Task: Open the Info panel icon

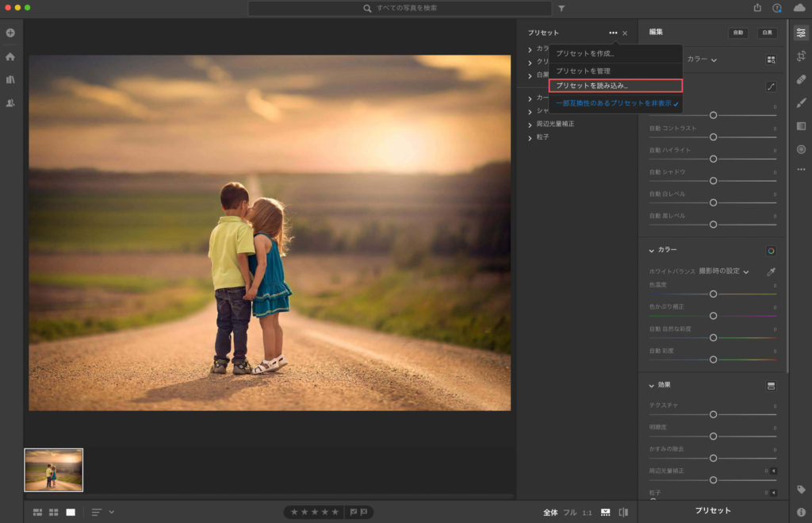Action: 801,512
